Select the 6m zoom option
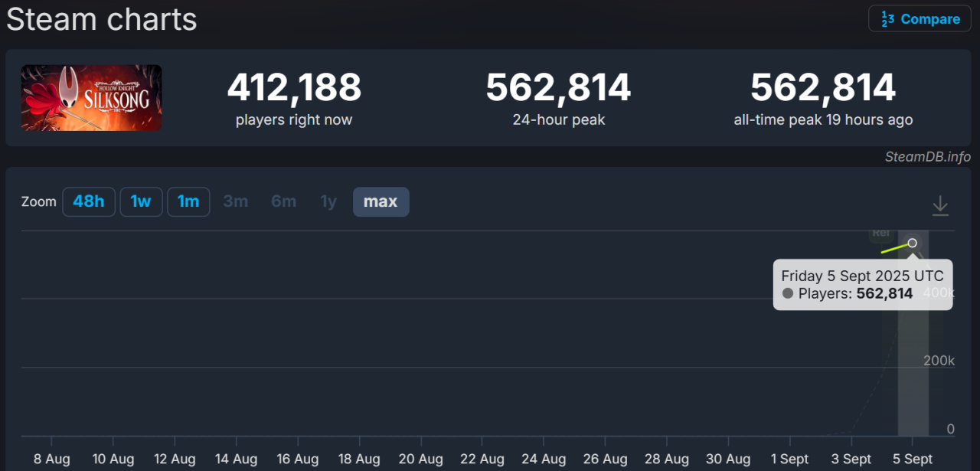The height and width of the screenshot is (471, 980). click(x=283, y=201)
